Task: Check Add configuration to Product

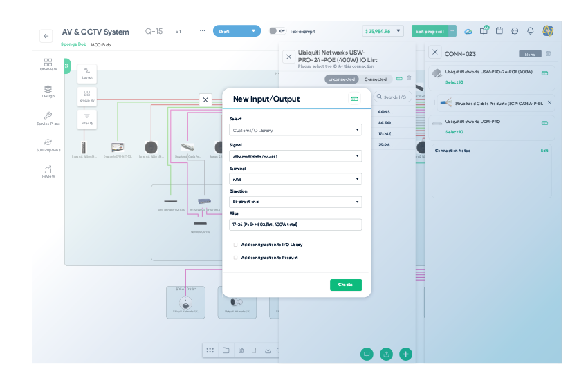Action: (x=235, y=258)
